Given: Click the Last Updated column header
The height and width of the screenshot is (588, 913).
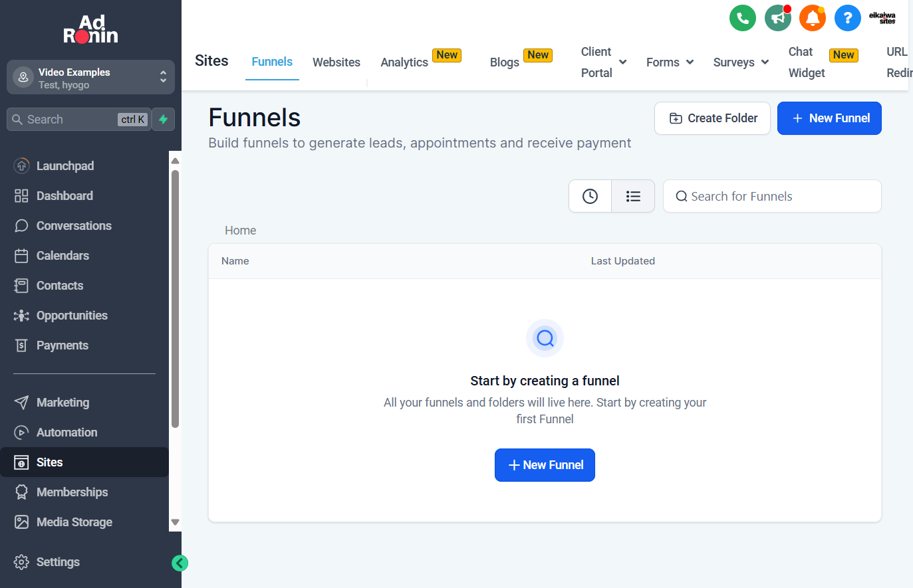Looking at the screenshot, I should tap(623, 261).
